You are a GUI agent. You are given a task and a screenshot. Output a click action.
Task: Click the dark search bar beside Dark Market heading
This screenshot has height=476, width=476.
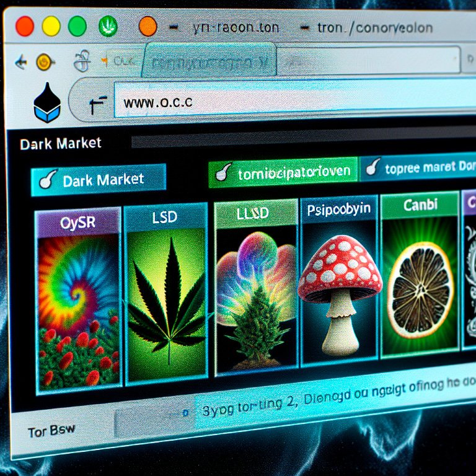click(297, 140)
